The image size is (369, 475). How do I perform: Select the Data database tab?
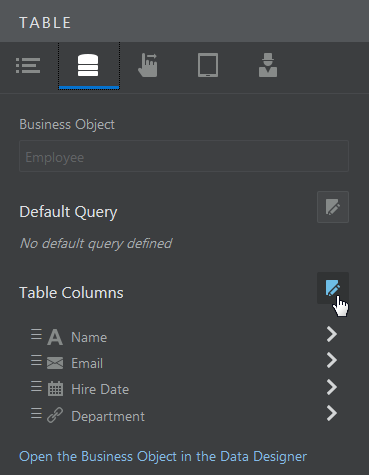(x=89, y=65)
